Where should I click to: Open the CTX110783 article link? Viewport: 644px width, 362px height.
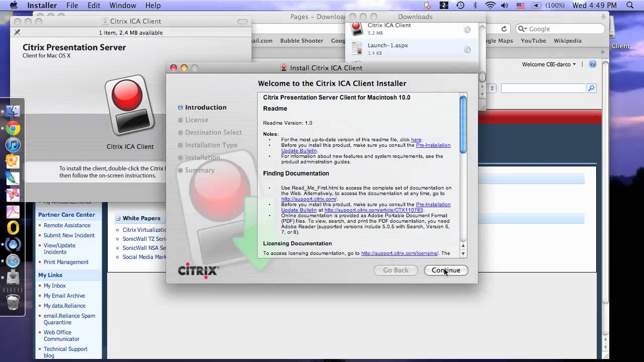374,210
